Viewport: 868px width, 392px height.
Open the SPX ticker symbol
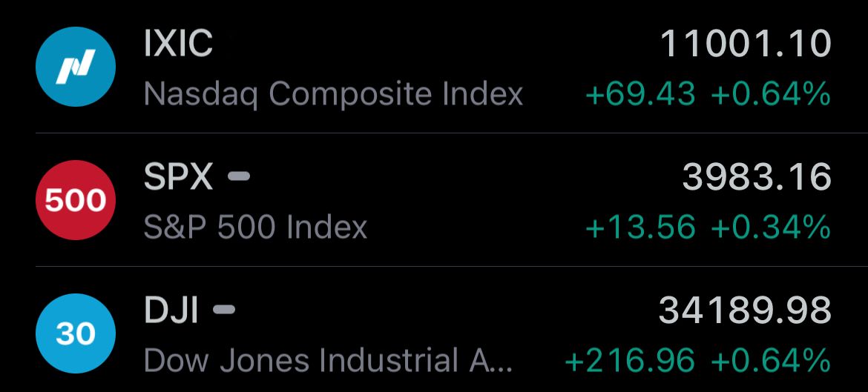pos(178,177)
